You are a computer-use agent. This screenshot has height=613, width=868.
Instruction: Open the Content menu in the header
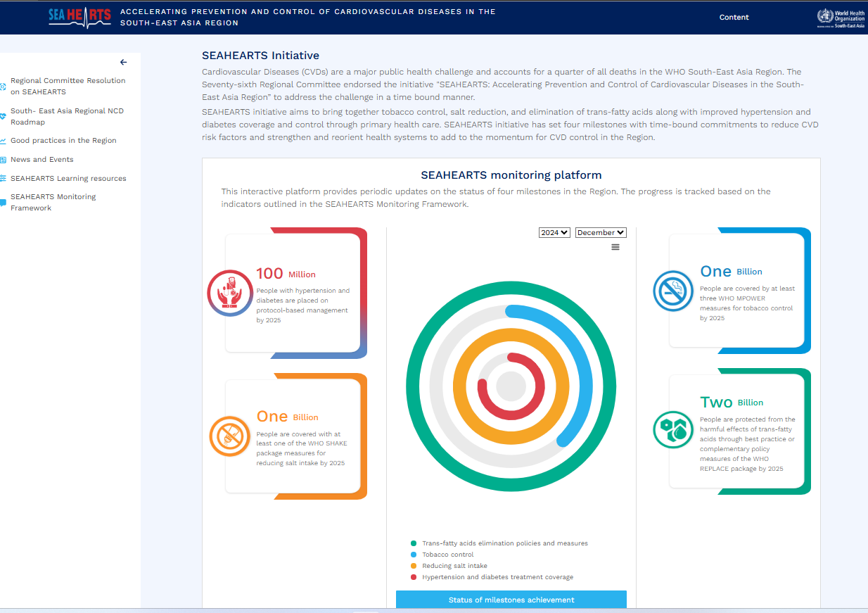point(734,18)
